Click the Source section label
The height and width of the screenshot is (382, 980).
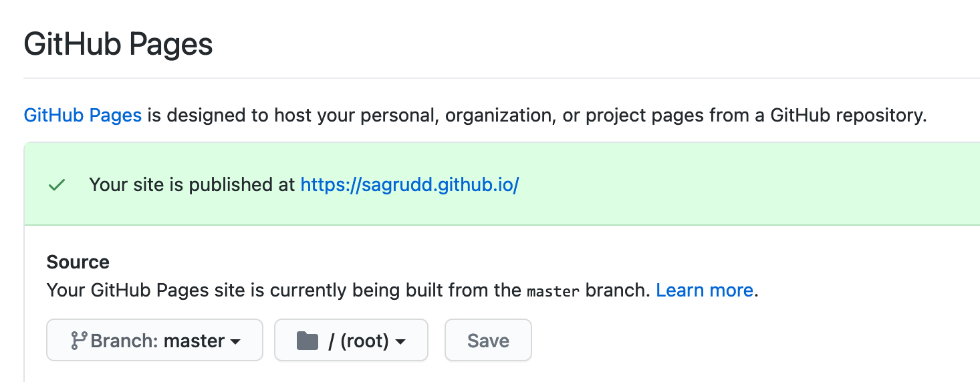click(78, 262)
